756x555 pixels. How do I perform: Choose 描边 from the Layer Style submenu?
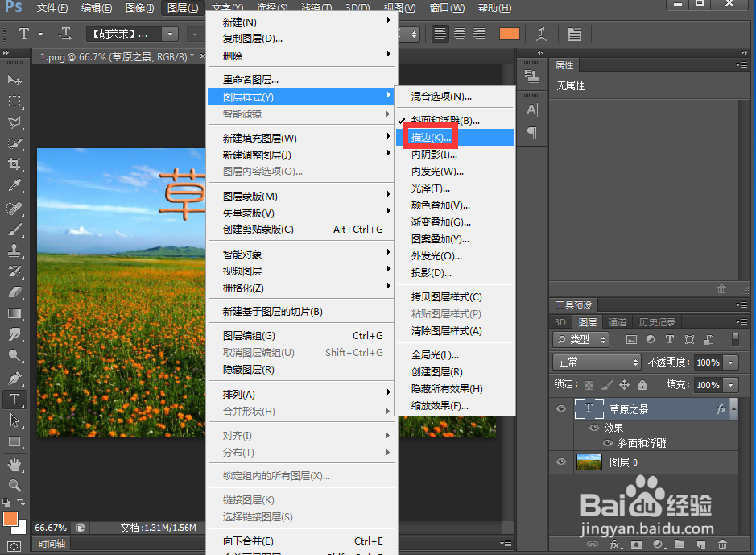coord(430,137)
